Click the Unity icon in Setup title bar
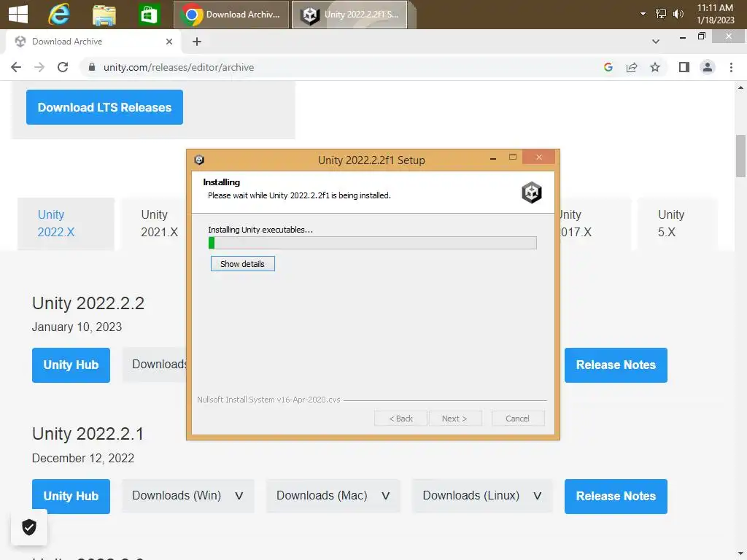Viewport: 747px width, 560px height. pyautogui.click(x=199, y=160)
